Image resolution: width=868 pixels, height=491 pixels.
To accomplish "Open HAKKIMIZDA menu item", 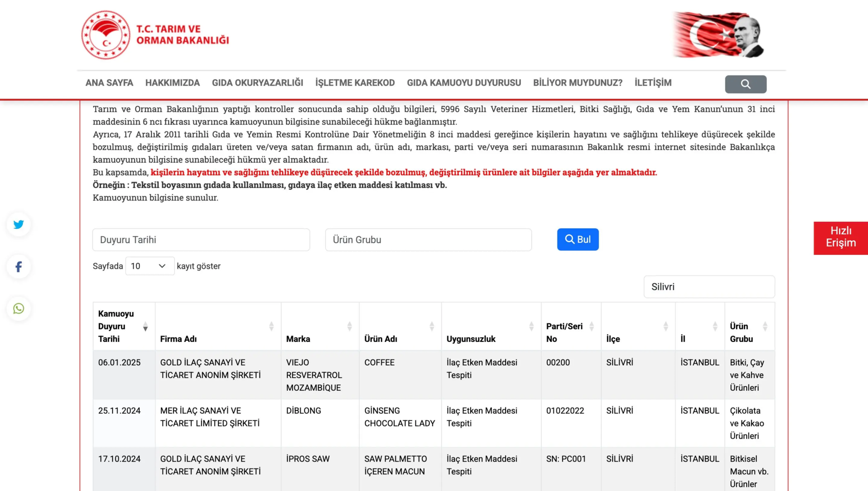I will click(x=172, y=83).
